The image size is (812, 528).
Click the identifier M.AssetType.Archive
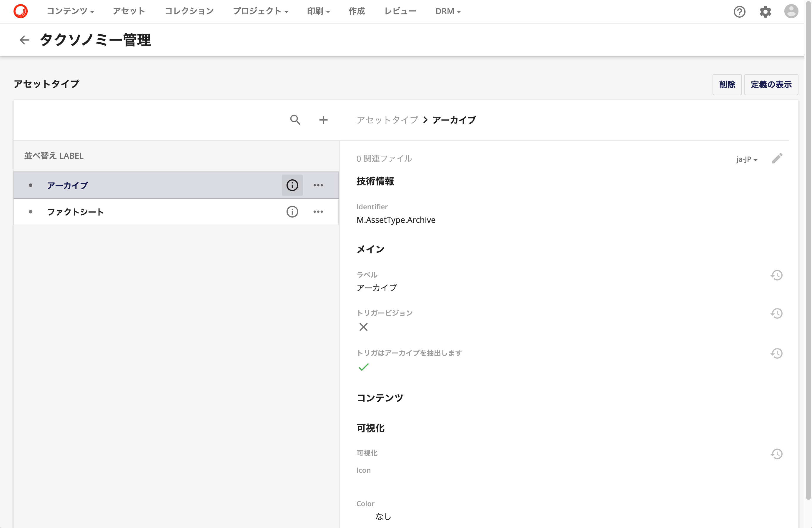[x=396, y=220]
